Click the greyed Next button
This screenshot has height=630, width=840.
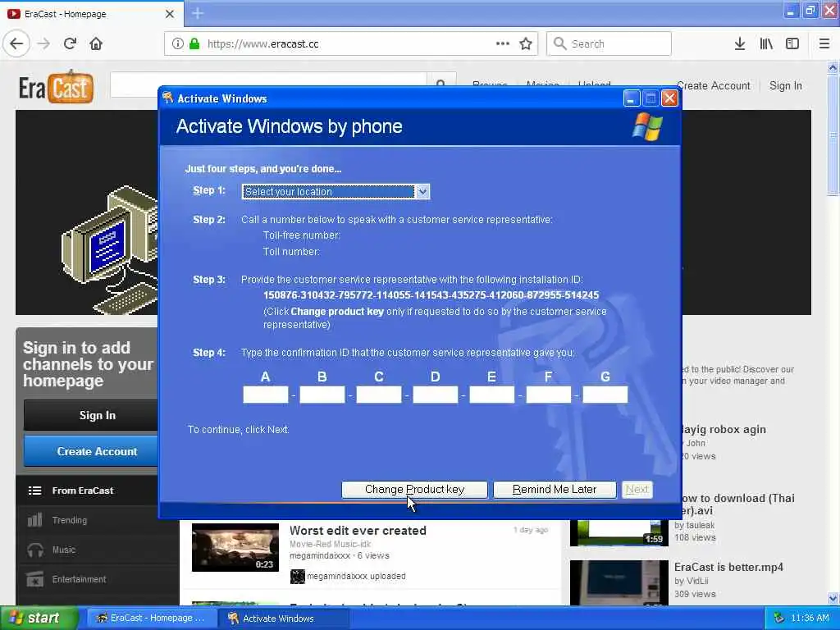point(637,490)
